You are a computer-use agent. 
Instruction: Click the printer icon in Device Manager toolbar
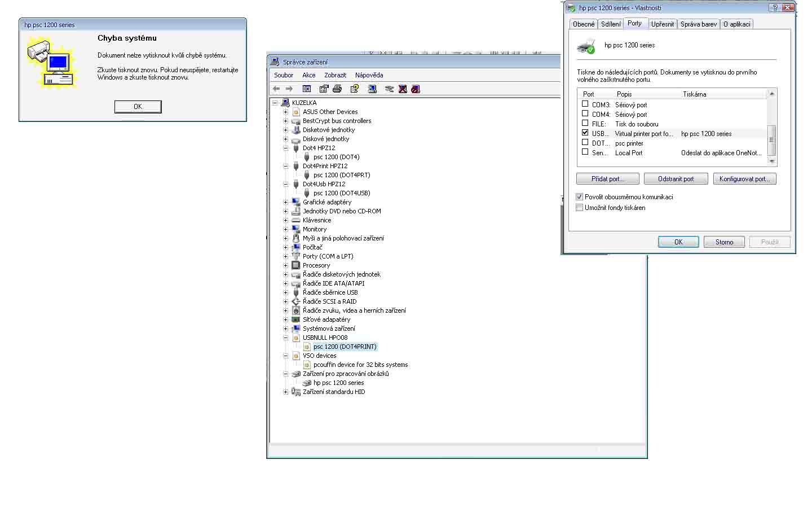337,89
